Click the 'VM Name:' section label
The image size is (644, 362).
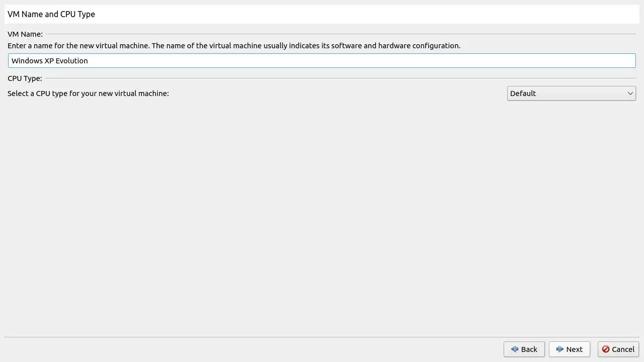tap(25, 34)
